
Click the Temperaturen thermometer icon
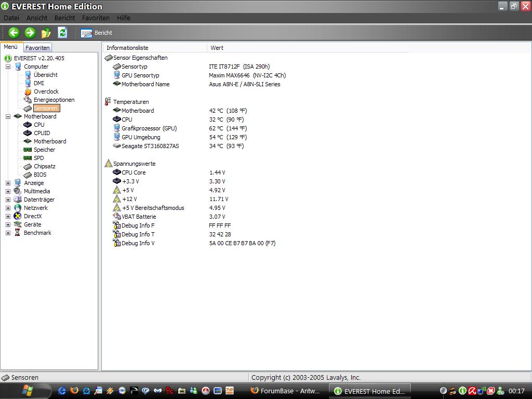pyautogui.click(x=108, y=102)
